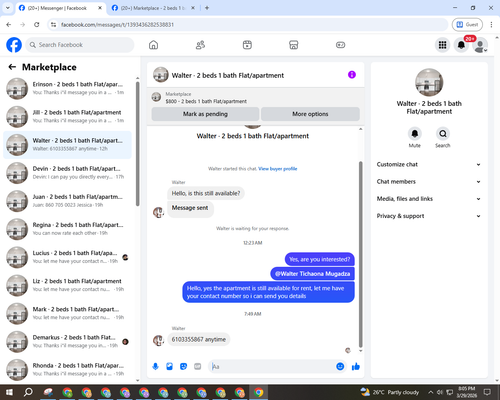Image resolution: width=500 pixels, height=400 pixels.
Task: Switch to the Marketplace browser tab
Action: point(153,8)
